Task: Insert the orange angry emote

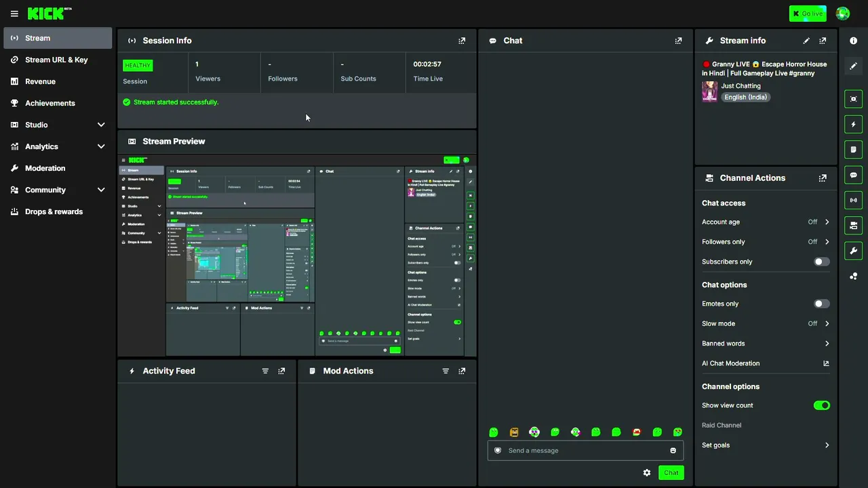Action: tap(514, 432)
